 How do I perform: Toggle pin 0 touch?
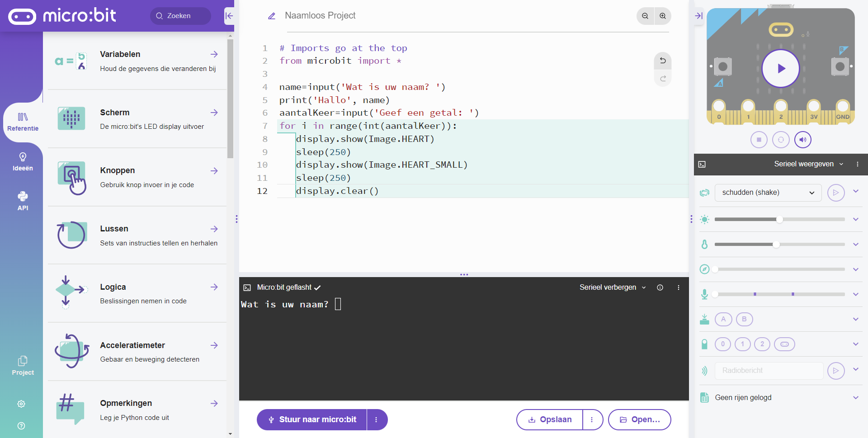coord(723,344)
